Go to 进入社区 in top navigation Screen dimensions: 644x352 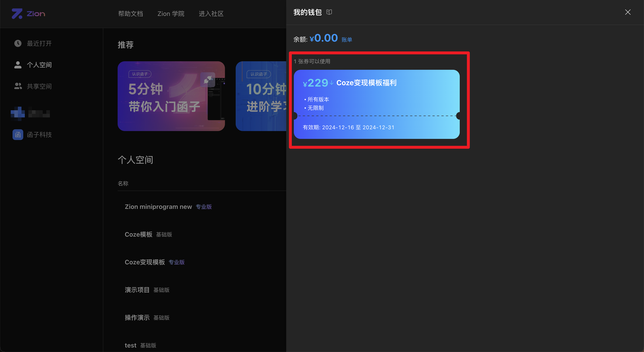[211, 14]
